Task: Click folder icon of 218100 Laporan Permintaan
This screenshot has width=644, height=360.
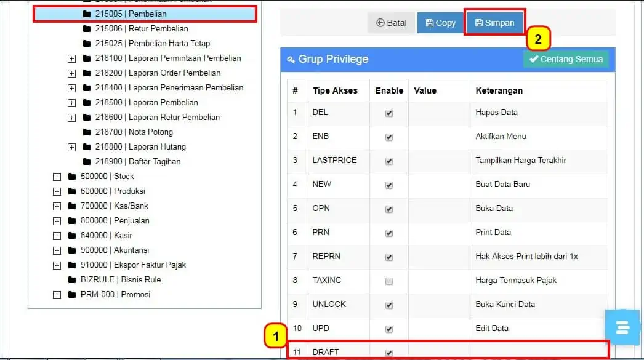Action: click(x=87, y=58)
